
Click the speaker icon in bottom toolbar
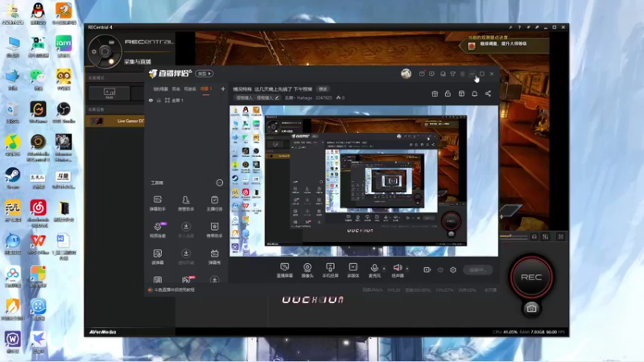click(x=398, y=268)
